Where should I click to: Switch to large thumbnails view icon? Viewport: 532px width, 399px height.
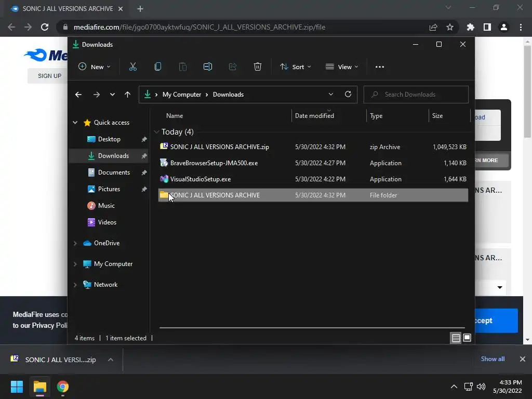click(x=467, y=338)
